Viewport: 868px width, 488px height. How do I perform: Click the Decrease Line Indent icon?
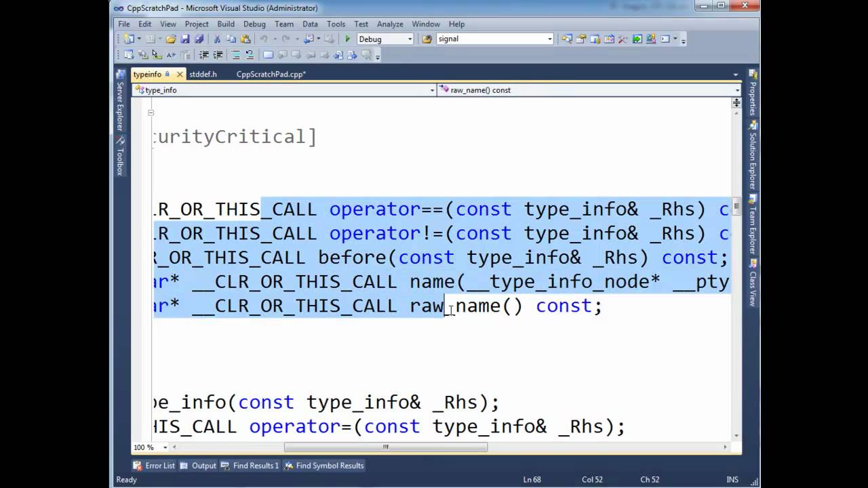pos(203,55)
